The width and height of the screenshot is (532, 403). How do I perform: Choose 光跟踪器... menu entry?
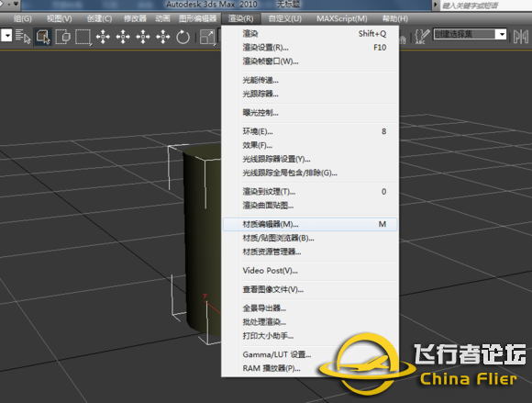(x=310, y=94)
